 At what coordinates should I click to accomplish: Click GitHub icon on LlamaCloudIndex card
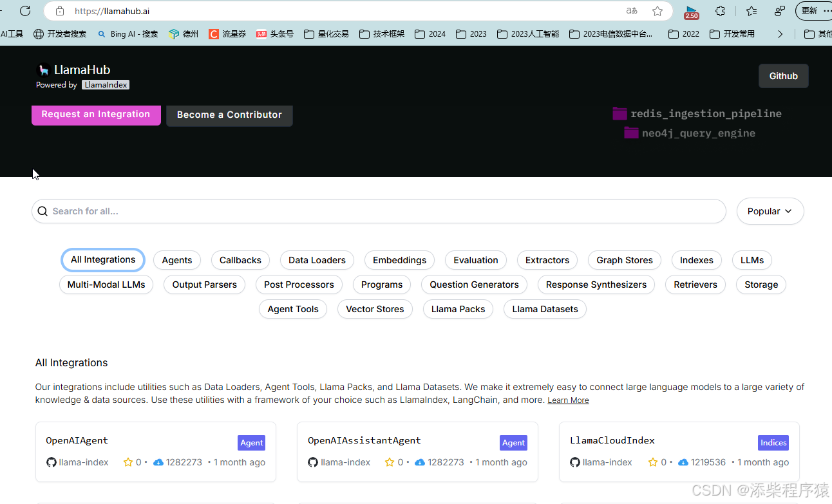(x=575, y=462)
